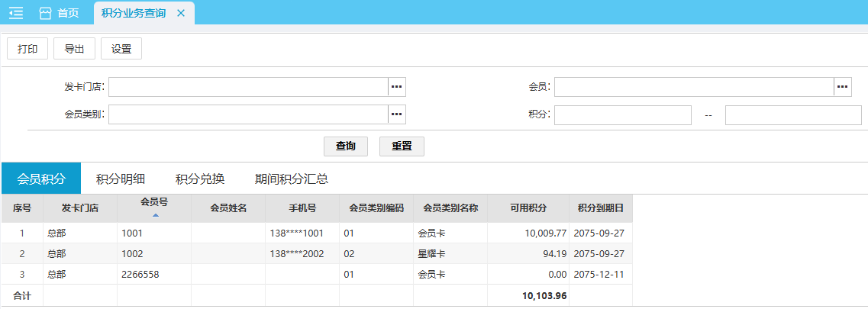Screen dimensions: 868x309
Task: Click the 序号 column header
Action: coord(22,208)
